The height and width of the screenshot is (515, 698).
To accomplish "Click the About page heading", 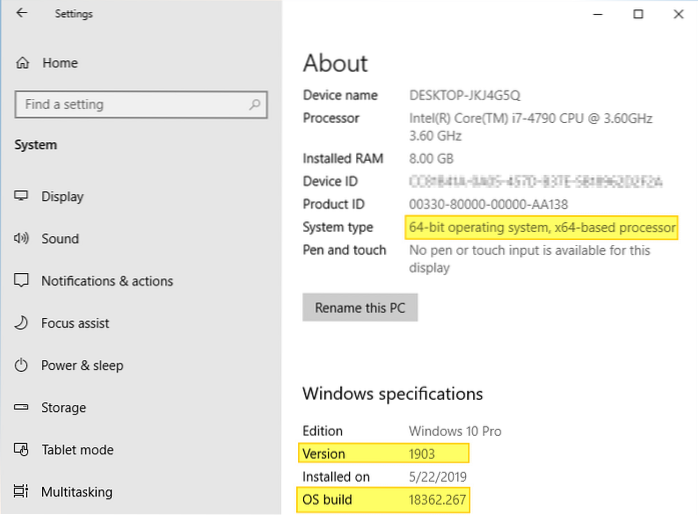I will coord(336,63).
